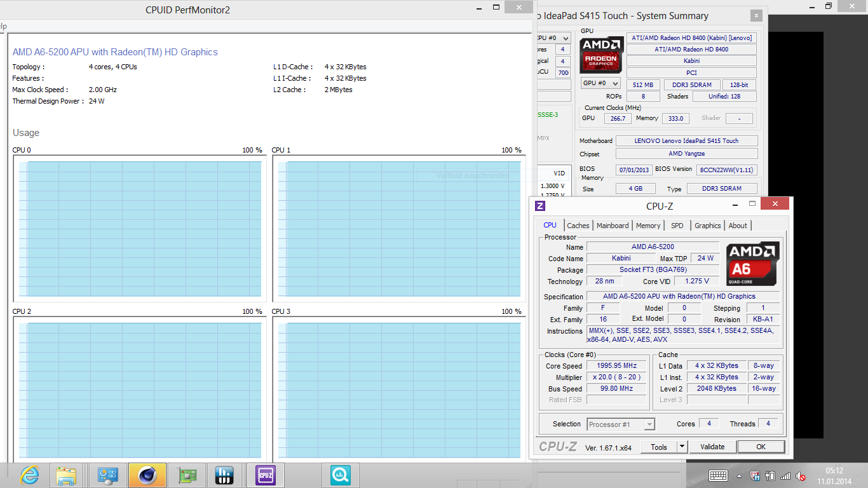Switch to the black bar-chart taskbar app
868x488 pixels.
click(224, 475)
